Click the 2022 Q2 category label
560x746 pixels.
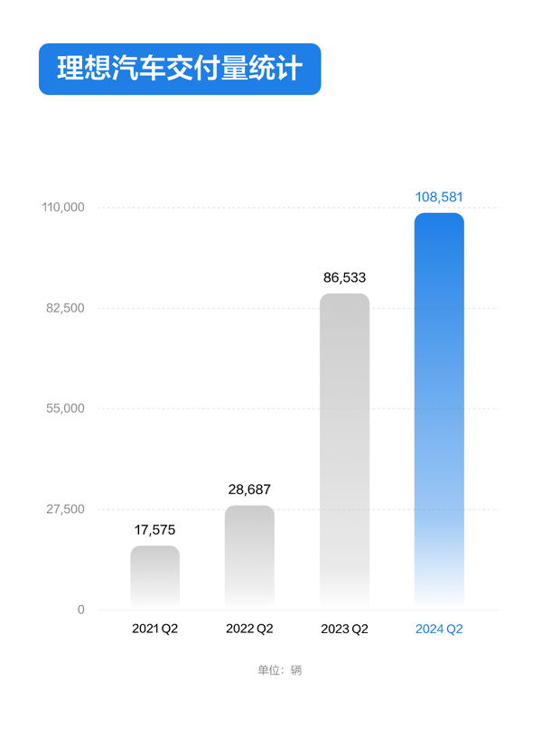[x=249, y=629]
